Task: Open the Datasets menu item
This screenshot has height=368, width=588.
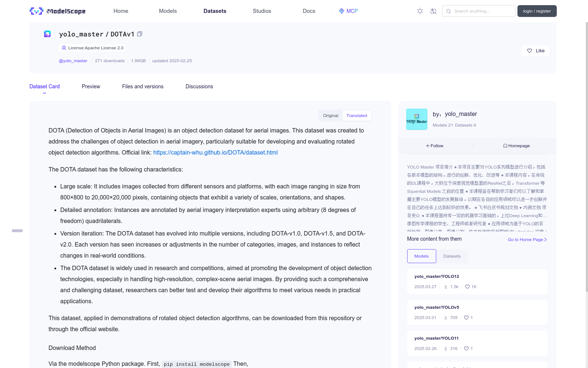Action: point(215,11)
